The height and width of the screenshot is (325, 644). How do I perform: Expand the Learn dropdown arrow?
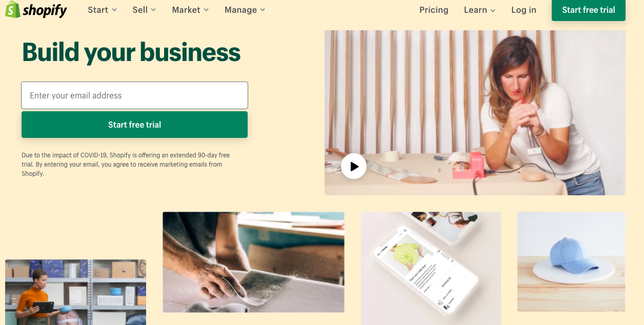[493, 10]
